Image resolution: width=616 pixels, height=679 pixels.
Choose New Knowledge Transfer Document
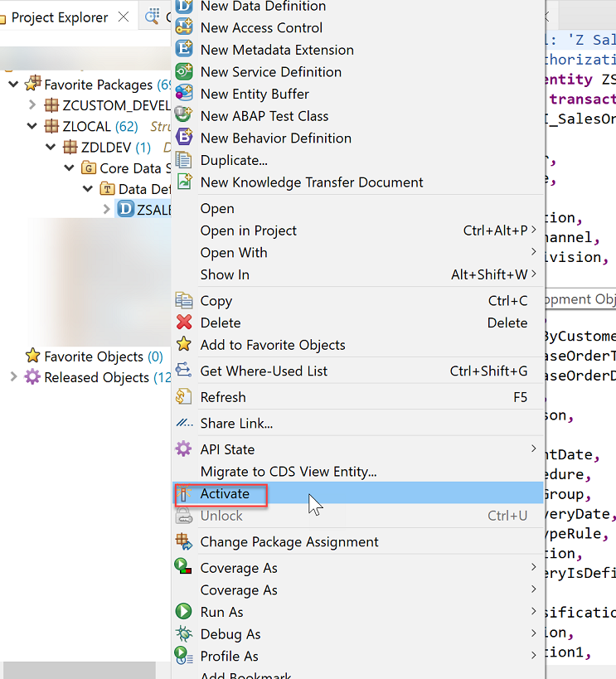[358, 182]
